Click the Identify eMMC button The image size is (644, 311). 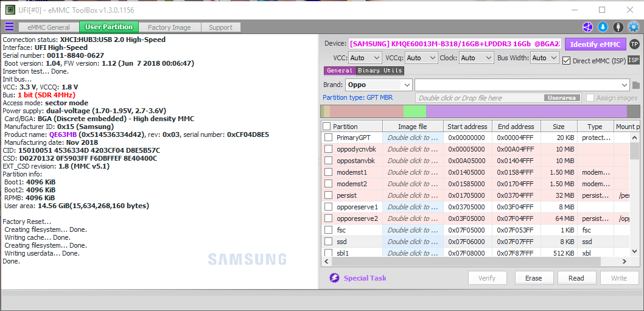pos(595,44)
